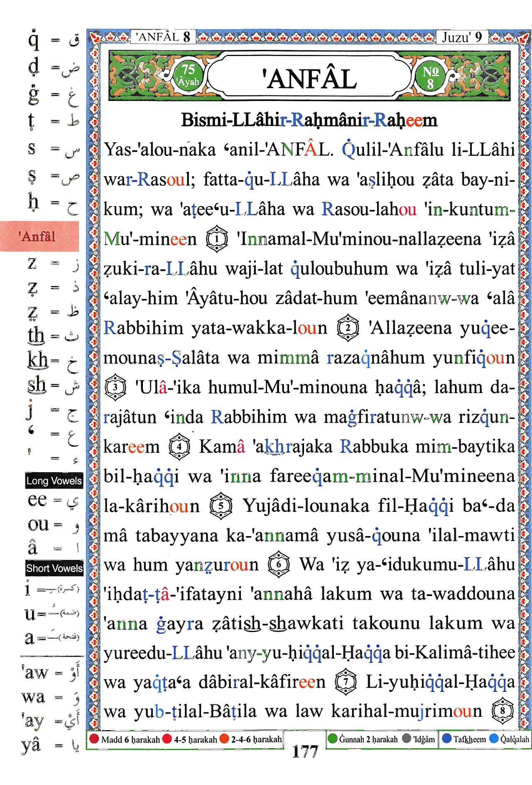
Task: Click the verse 1 end marker
Action: tap(217, 239)
